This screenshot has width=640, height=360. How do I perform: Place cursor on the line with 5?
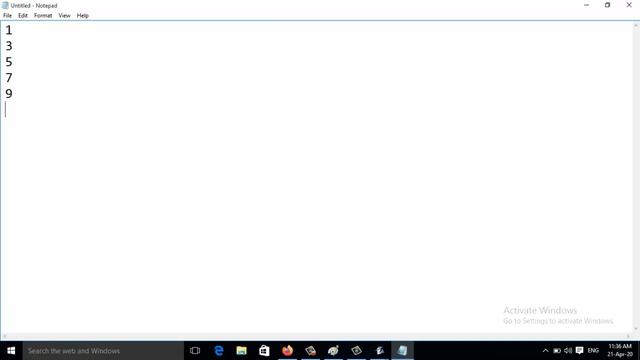click(x=9, y=62)
